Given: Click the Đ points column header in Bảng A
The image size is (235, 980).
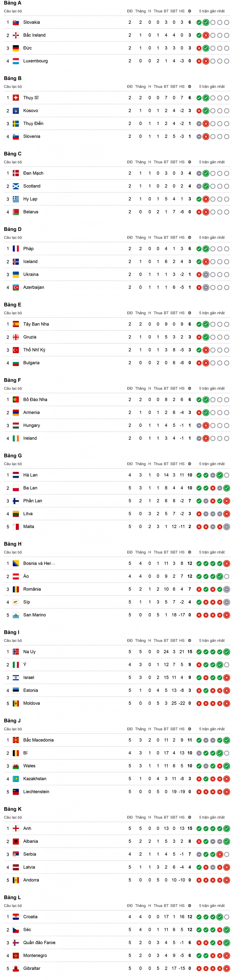Looking at the screenshot, I should [x=190, y=11].
